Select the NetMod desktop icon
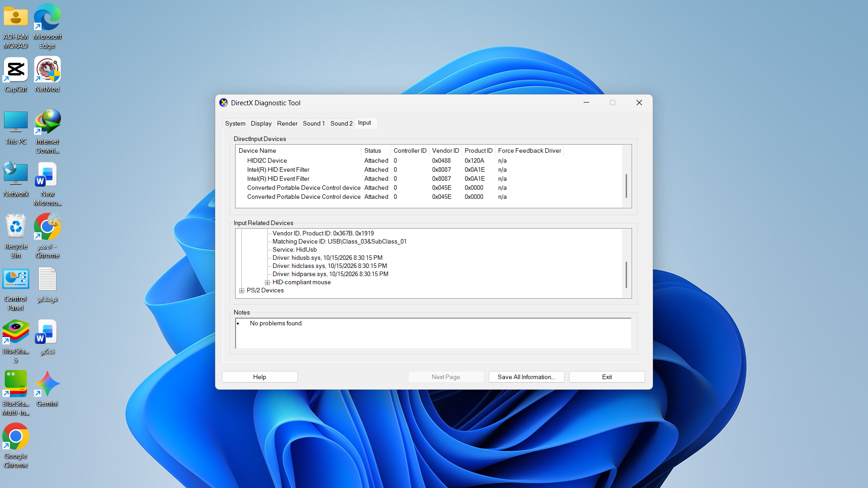The width and height of the screenshot is (868, 488). click(x=47, y=75)
